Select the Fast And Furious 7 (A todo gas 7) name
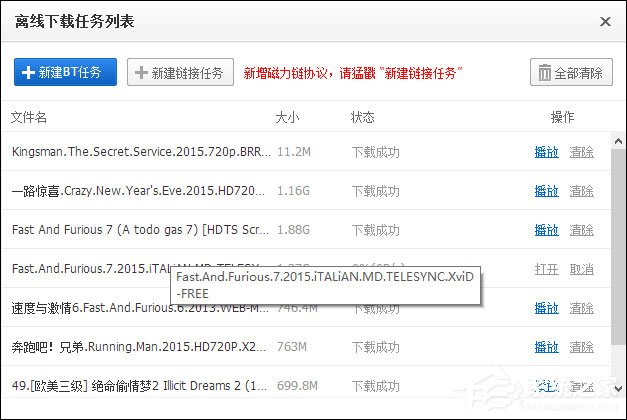 point(140,230)
